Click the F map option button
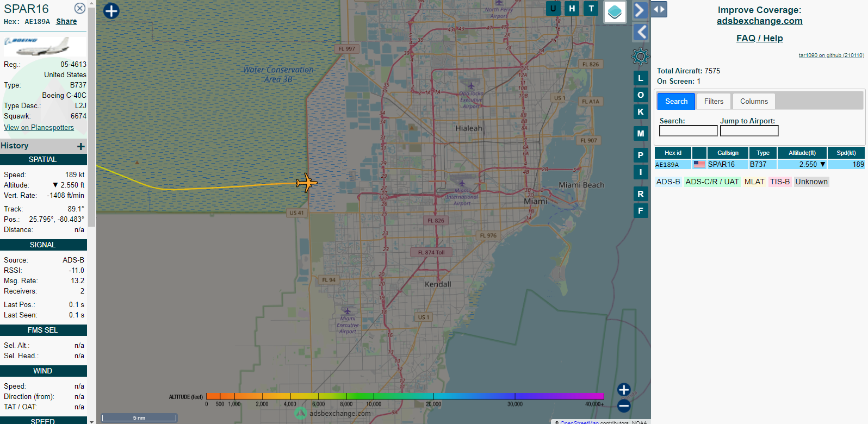Viewport: 868px width, 424px height. [641, 211]
